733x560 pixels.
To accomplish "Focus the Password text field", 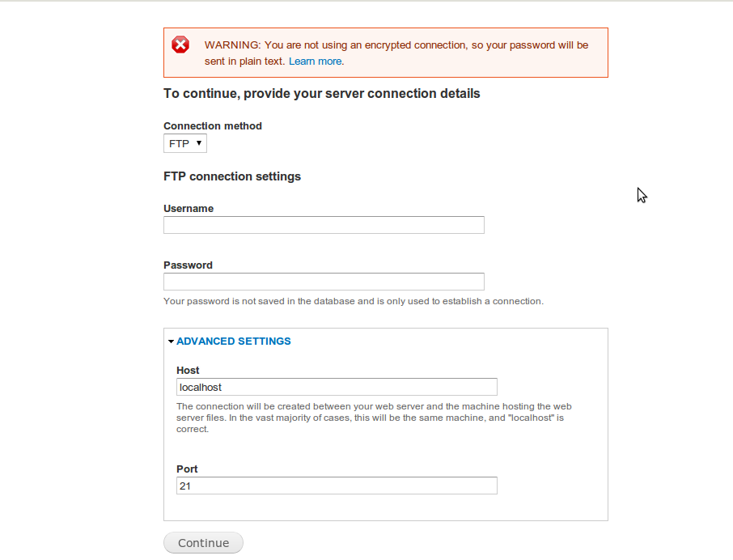I will [324, 282].
